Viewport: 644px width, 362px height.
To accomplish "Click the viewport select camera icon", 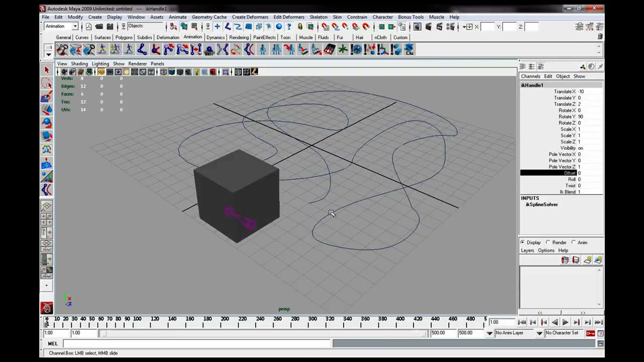I will 64,72.
